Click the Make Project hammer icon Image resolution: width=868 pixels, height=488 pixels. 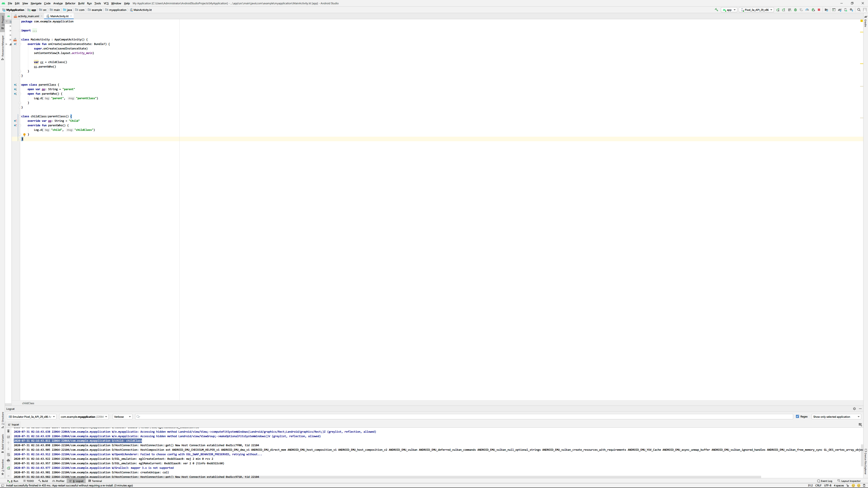tap(716, 10)
